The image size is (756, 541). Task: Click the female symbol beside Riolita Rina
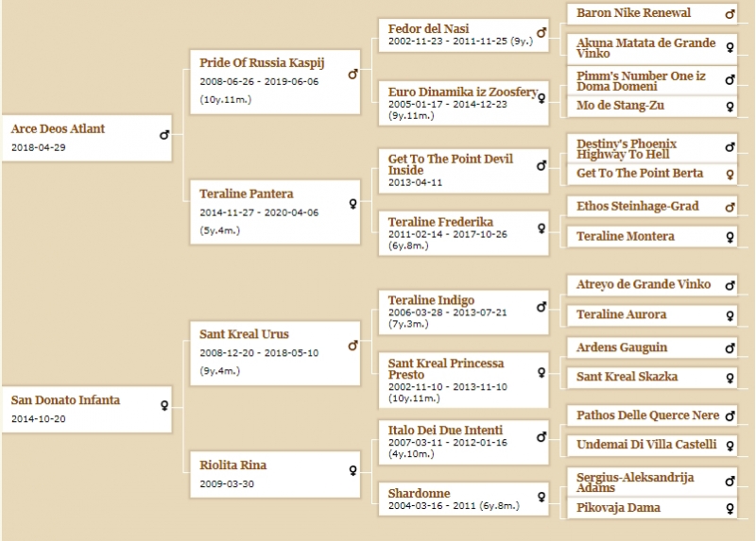pyautogui.click(x=352, y=471)
